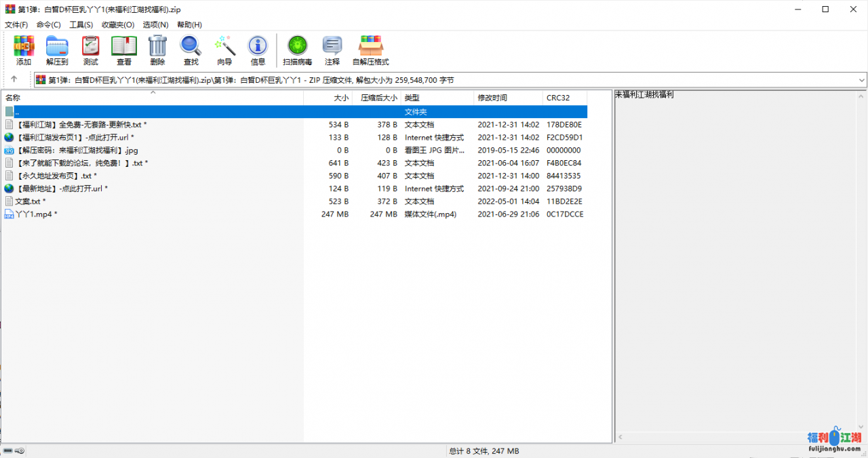Sort files by 名称 column header
Image resolution: width=868 pixels, height=458 pixels.
14,98
